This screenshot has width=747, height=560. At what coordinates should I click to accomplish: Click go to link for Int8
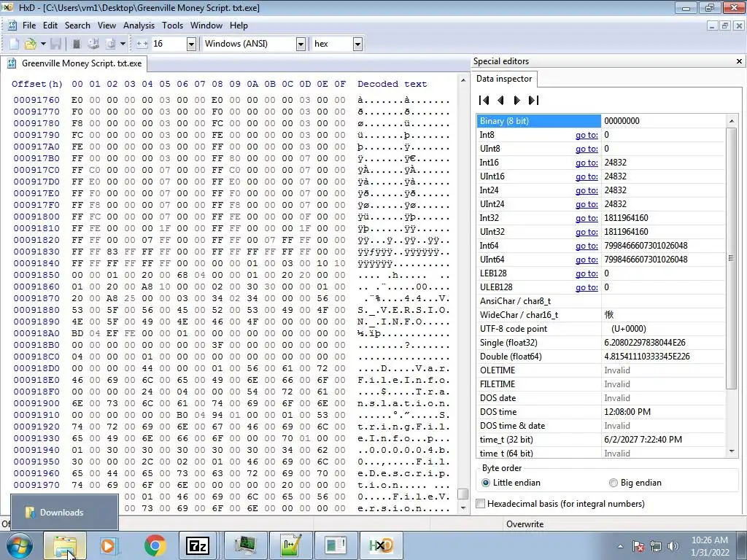(x=587, y=135)
